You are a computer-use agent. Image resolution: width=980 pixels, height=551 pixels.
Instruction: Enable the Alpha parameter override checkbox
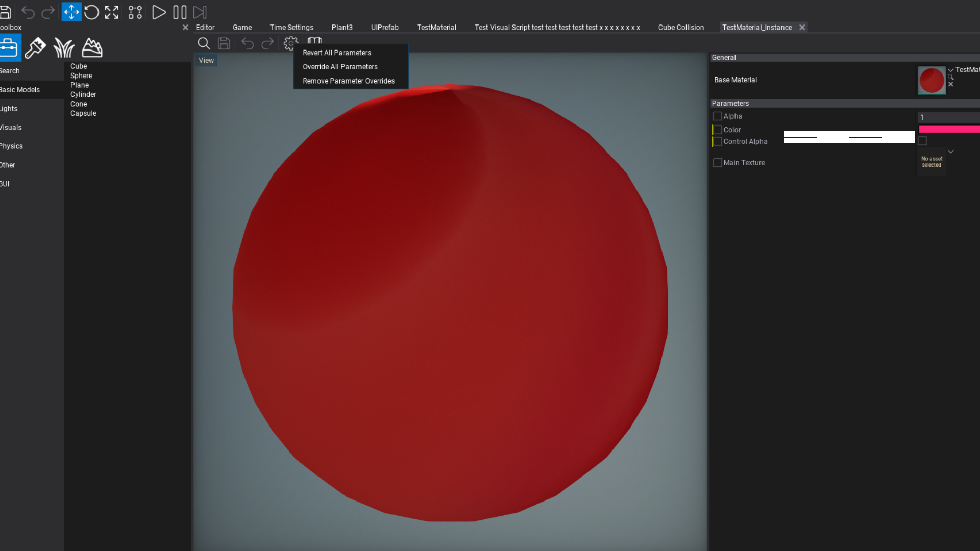[x=717, y=116]
